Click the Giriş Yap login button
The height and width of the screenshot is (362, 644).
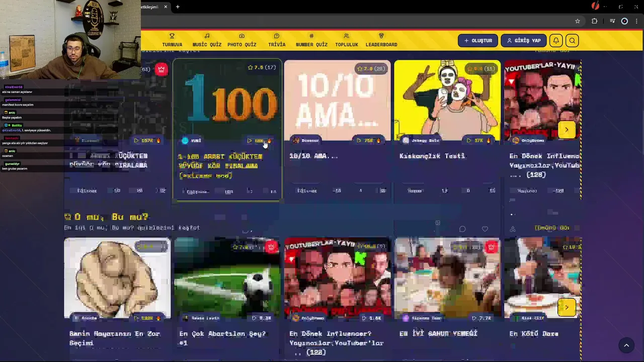(523, 41)
